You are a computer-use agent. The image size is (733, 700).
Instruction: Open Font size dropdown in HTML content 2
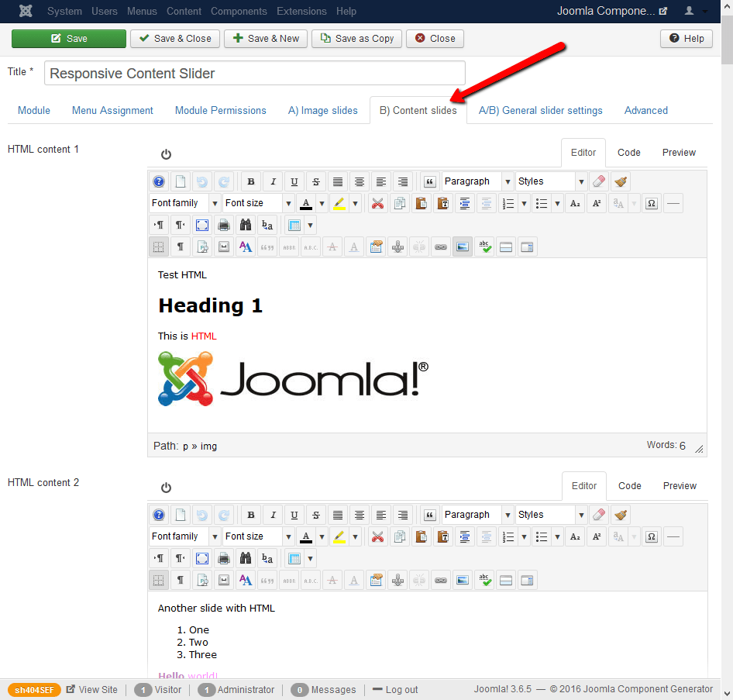[259, 536]
